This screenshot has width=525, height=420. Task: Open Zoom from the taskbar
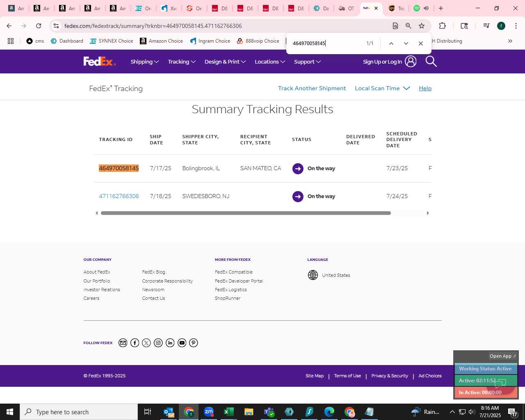pos(209,412)
